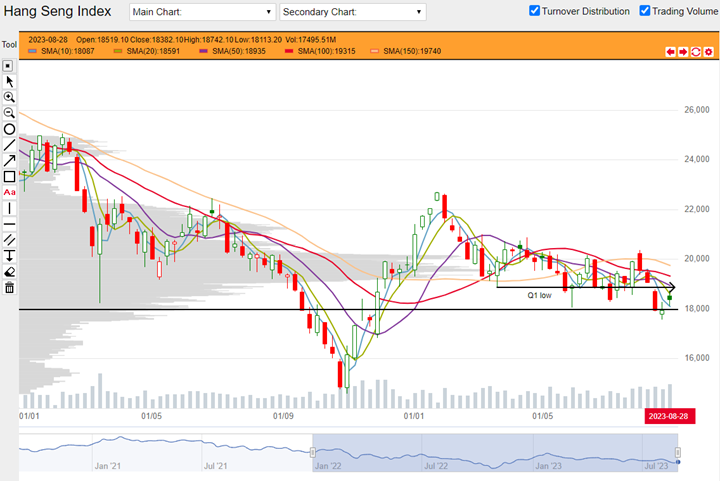
Task: Click the SMA(10) blue legend swatch
Action: tap(32, 51)
